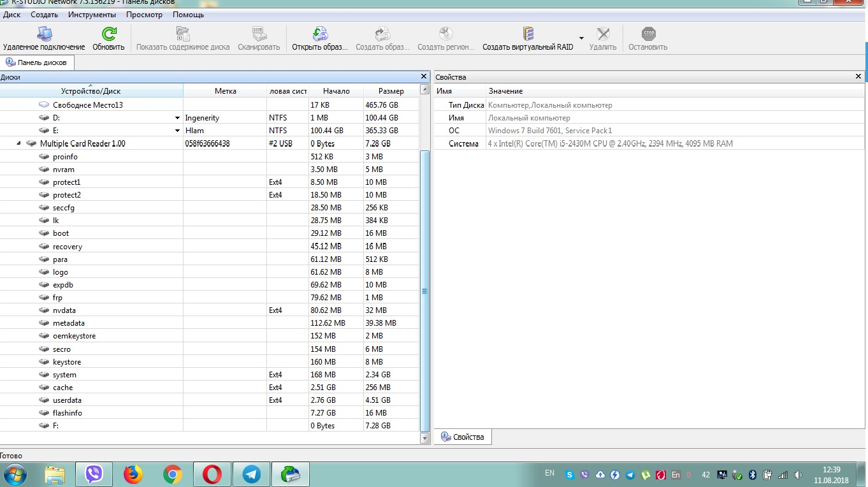This screenshot has width=868, height=487.
Task: Open Viber from the taskbar
Action: pyautogui.click(x=94, y=474)
